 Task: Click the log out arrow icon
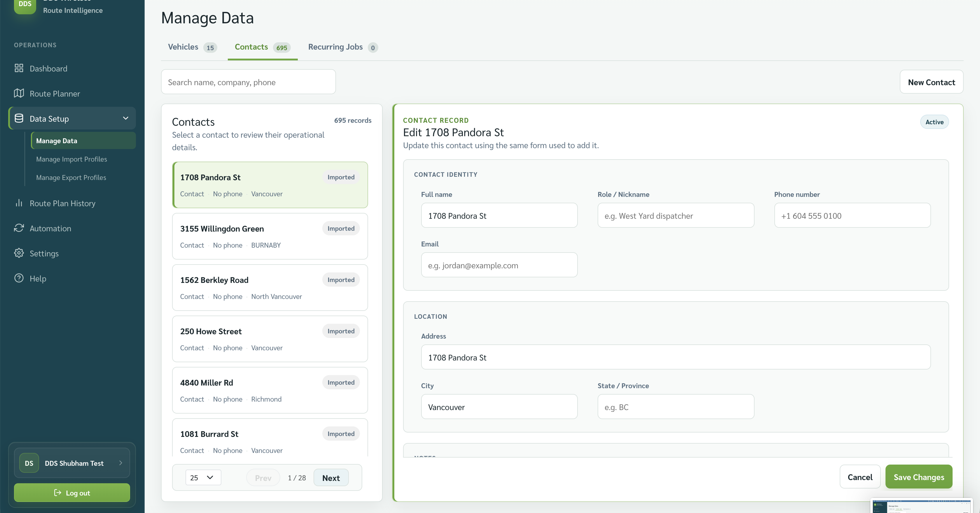[58, 493]
